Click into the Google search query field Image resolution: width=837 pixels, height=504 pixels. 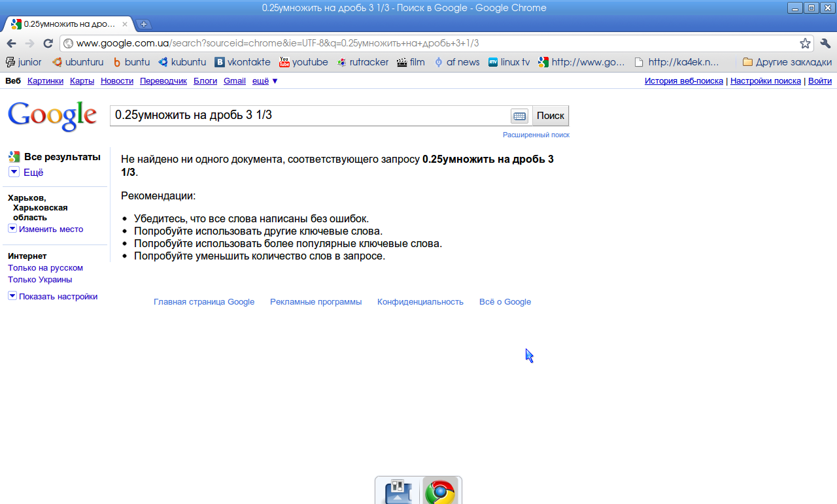[309, 116]
